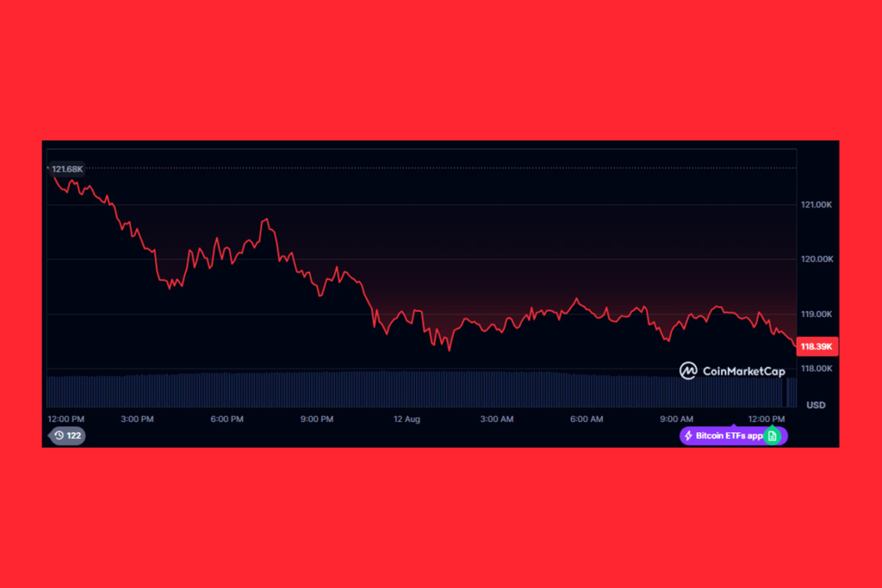Image resolution: width=882 pixels, height=588 pixels.
Task: Click the red 118.39K current price tag
Action: [x=816, y=346]
